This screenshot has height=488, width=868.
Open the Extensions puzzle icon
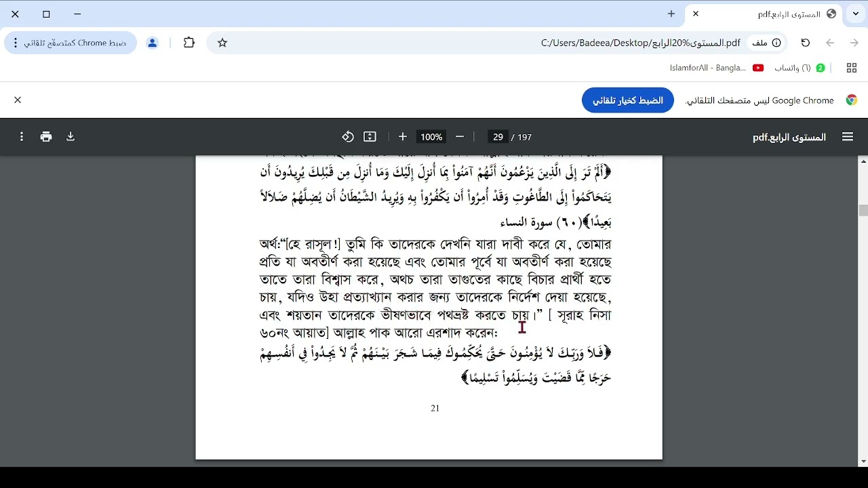[x=189, y=43]
